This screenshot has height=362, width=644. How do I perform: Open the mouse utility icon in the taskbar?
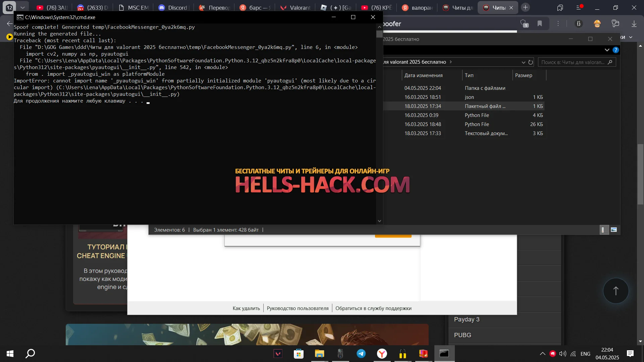pyautogui.click(x=340, y=354)
